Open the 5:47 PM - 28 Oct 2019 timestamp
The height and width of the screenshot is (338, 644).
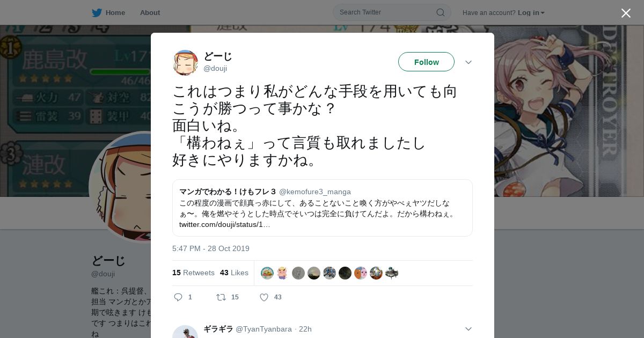point(211,248)
